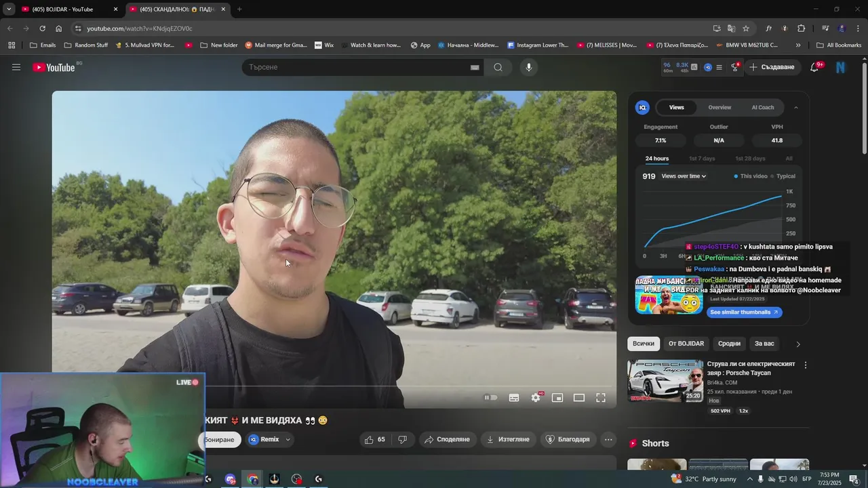Click the browser address bar URL

(140, 28)
